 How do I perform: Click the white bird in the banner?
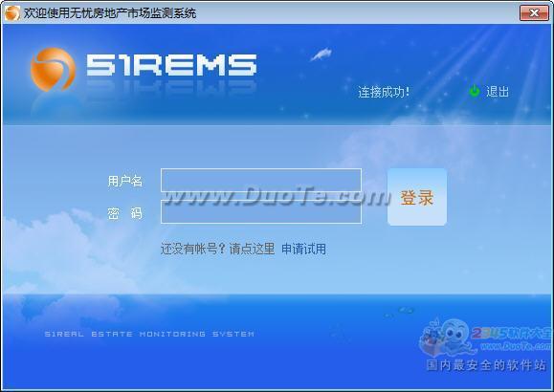point(321,54)
